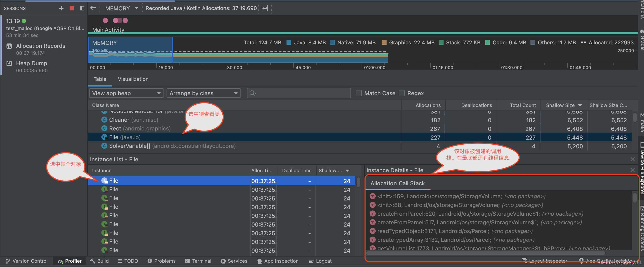
Task: Toggle Visualization tab view
Action: pos(133,78)
